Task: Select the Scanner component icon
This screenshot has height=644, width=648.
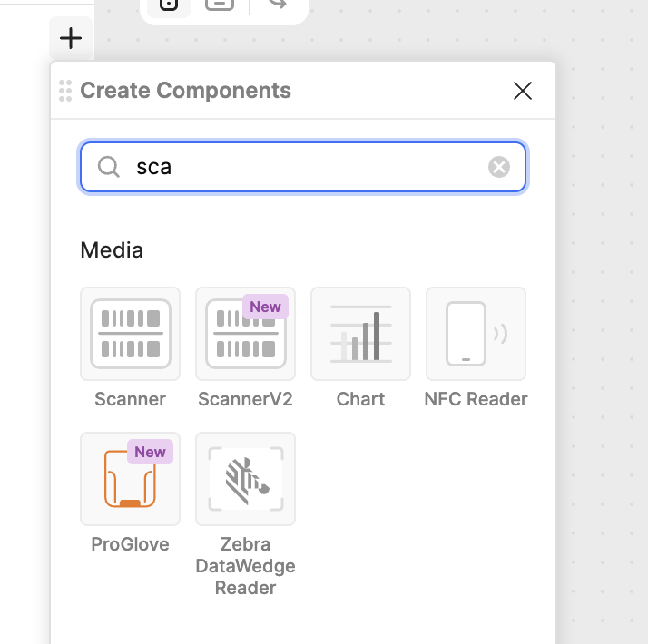Action: point(131,334)
